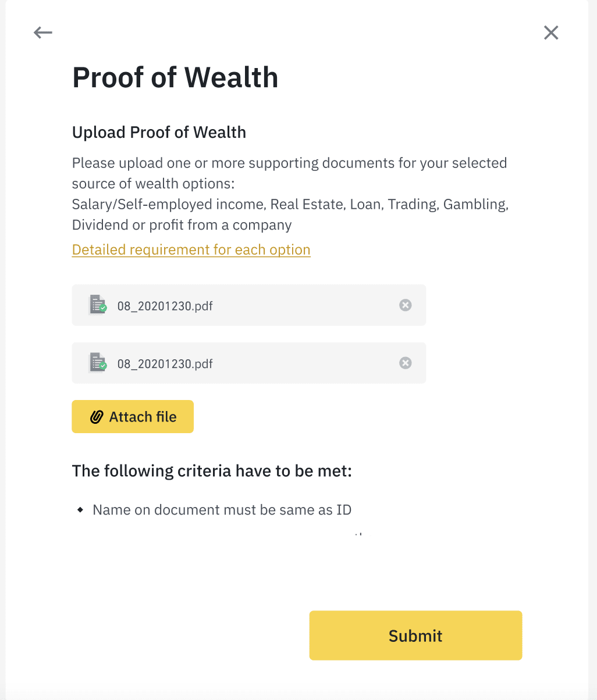Click the second uploaded PDF's document icon
Screen dimensions: 597x700
97,363
